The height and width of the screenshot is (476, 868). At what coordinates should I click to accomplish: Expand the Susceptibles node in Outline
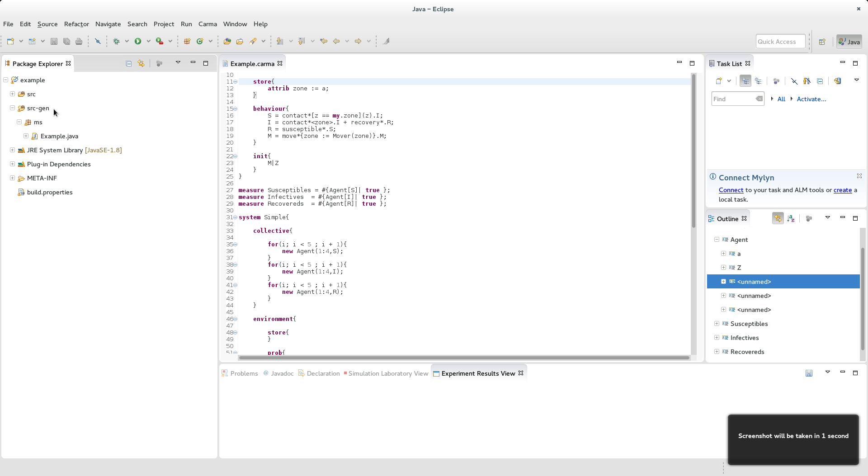(717, 323)
